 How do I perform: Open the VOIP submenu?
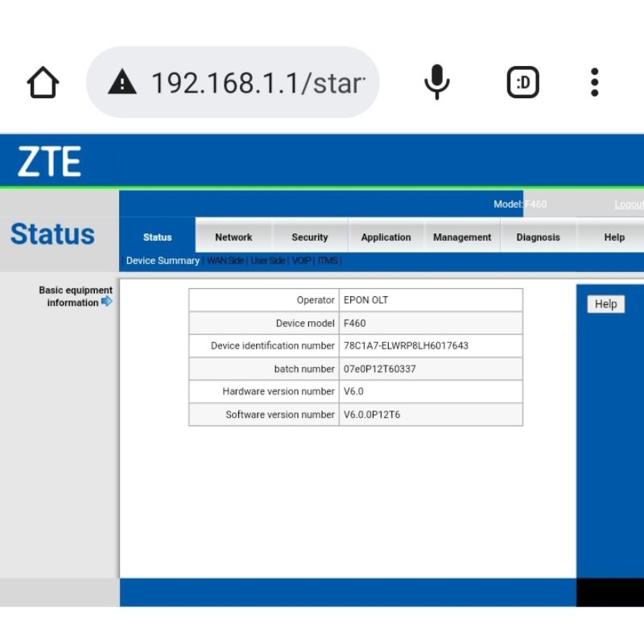[302, 261]
